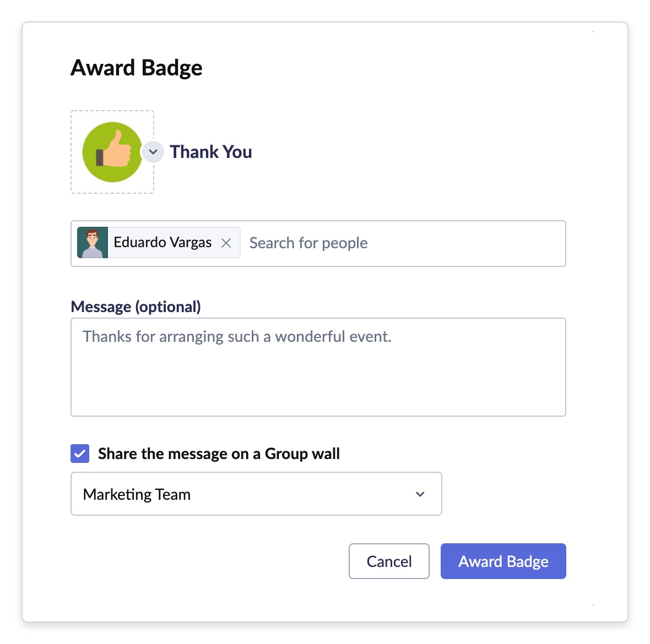The width and height of the screenshot is (650, 644).
Task: Cancel the badge award dialog
Action: pyautogui.click(x=389, y=561)
